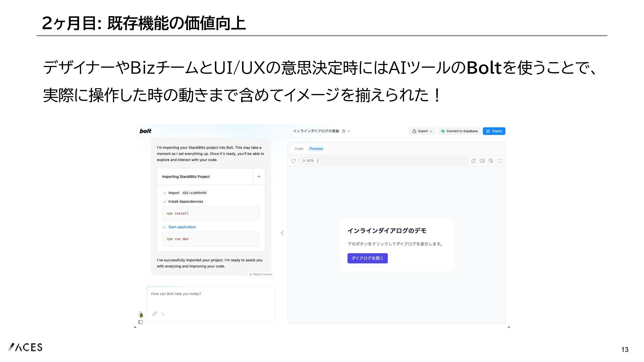Click the lock icon beside the project title
This screenshot has width=644, height=362.
344,131
